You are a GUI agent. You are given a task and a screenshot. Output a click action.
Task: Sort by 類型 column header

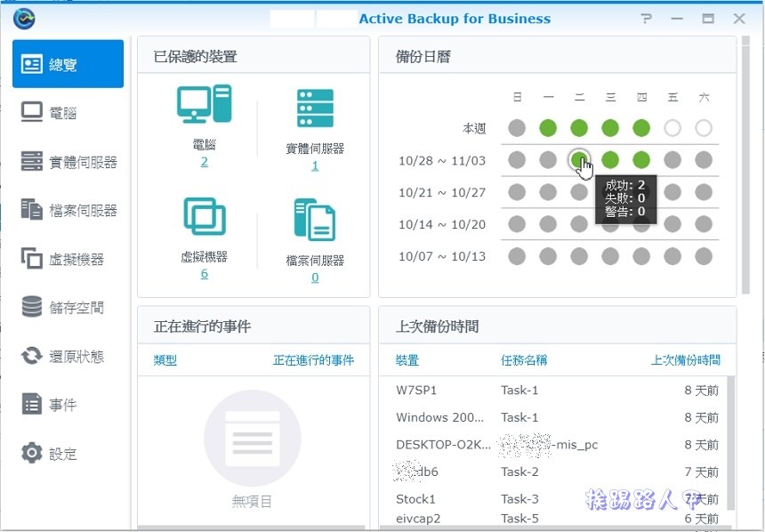click(x=165, y=360)
